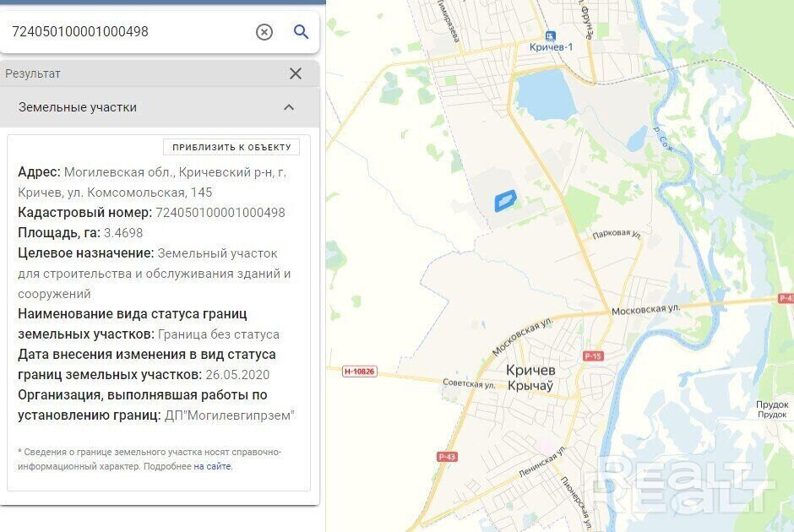
Task: Click the Кричев-1 railway station icon
Action: coord(551,36)
